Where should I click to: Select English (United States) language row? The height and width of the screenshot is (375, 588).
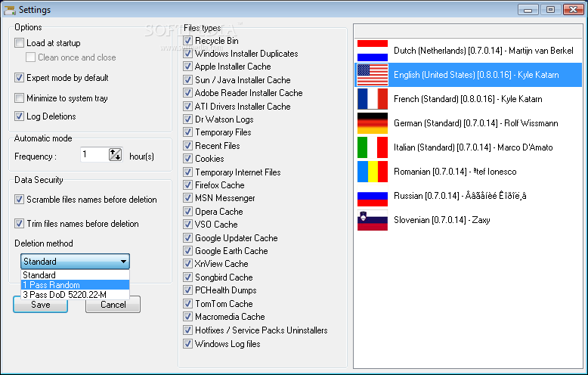tap(468, 75)
